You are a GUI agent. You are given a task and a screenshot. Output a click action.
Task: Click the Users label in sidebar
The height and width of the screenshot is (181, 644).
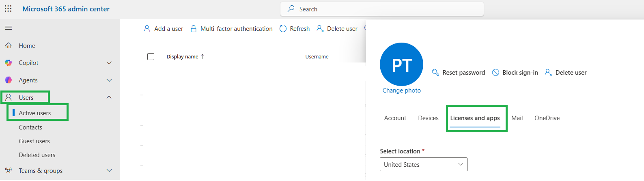click(x=26, y=97)
